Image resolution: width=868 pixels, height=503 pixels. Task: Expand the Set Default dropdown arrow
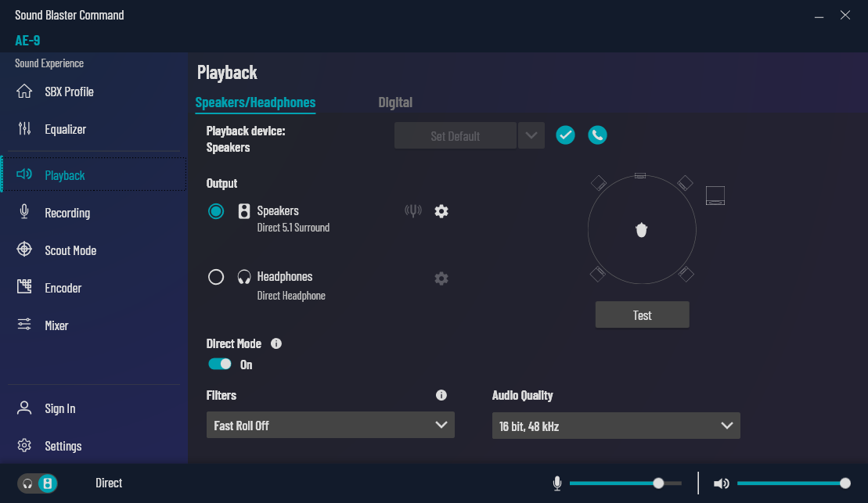pyautogui.click(x=531, y=135)
